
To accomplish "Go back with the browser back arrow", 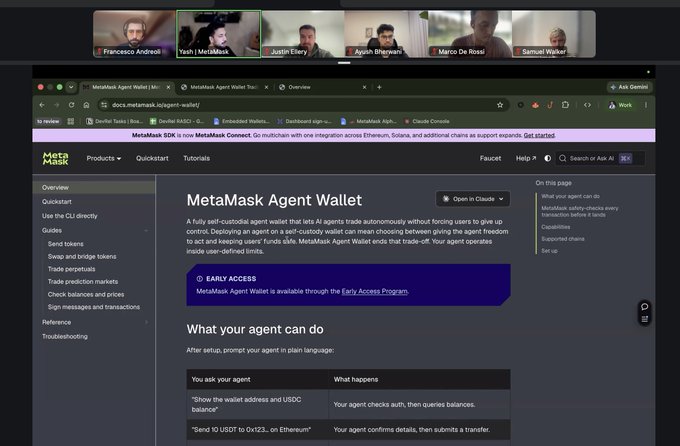I will tap(42, 105).
